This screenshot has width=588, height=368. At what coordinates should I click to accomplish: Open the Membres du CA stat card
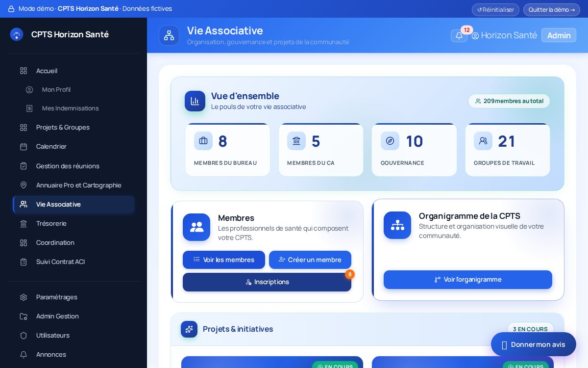321,150
